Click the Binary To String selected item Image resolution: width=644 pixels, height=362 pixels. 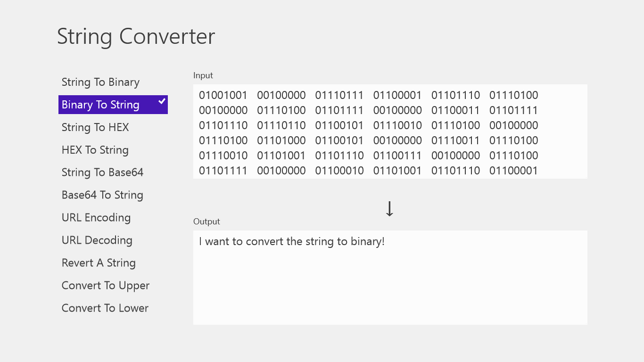(x=100, y=105)
